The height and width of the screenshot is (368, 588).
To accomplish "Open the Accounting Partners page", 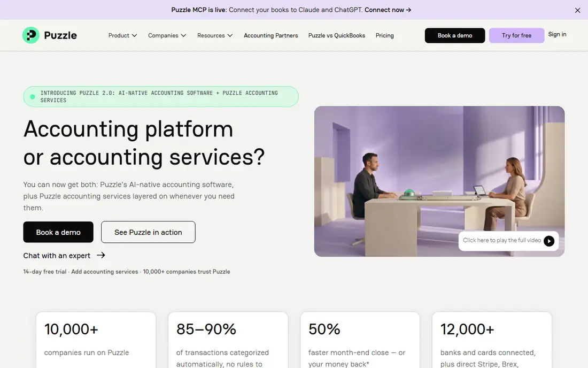I will (271, 36).
